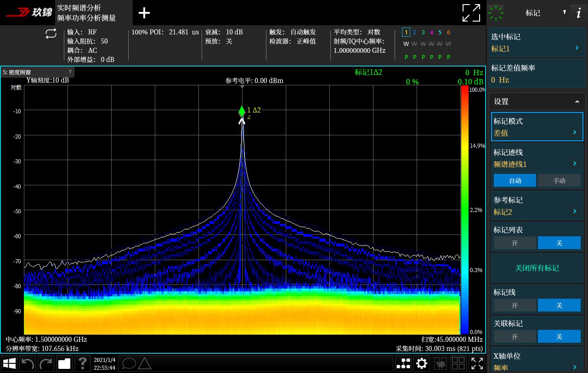Screen dimensions: 588x373
Task: Set marker trace to Manual (手动)
Action: [559, 180]
